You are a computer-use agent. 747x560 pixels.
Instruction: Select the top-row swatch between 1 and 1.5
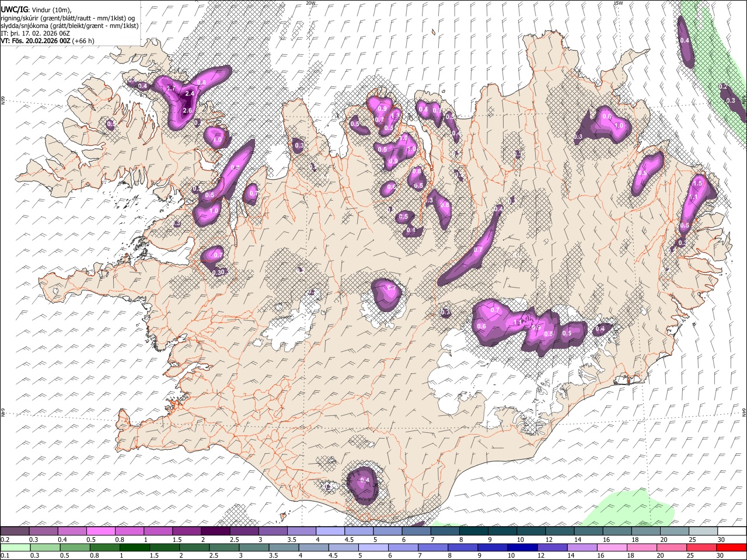pyautogui.click(x=158, y=531)
